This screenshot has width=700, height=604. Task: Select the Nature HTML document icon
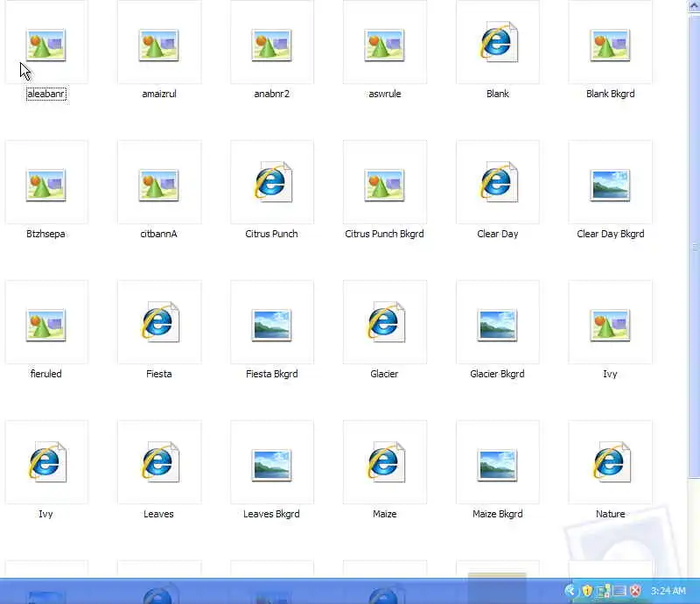611,461
